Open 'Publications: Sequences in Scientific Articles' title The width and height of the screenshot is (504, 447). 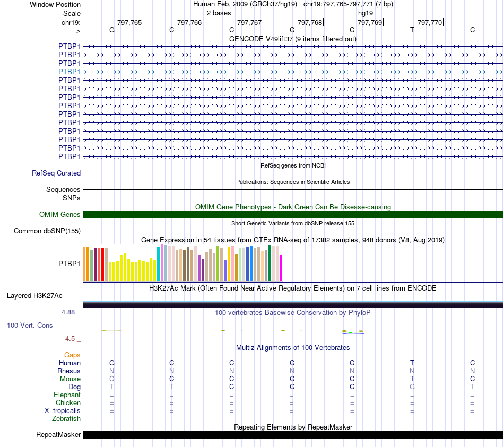[293, 182]
